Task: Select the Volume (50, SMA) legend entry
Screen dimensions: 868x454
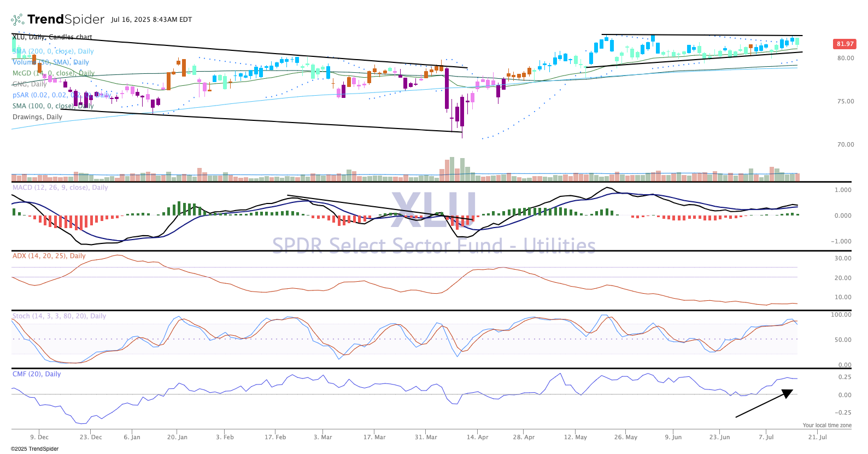Action: 51,62
